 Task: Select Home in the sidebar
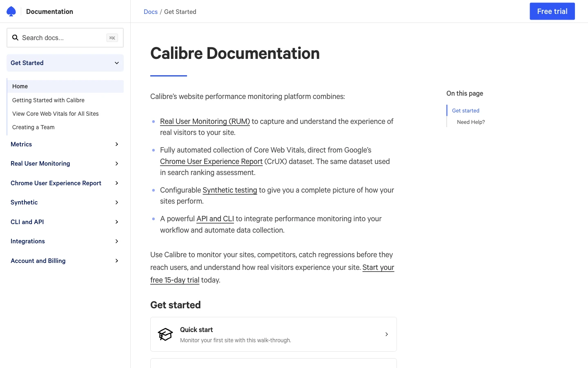[x=20, y=86]
